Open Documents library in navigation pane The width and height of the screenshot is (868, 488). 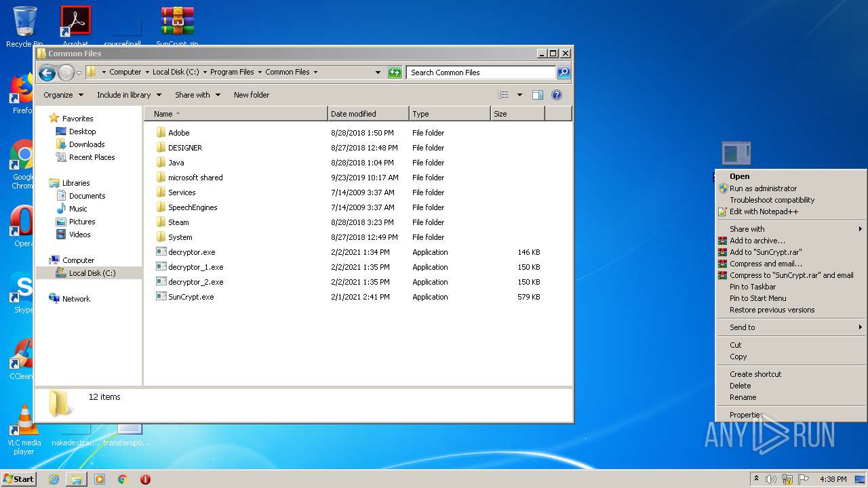[87, 196]
